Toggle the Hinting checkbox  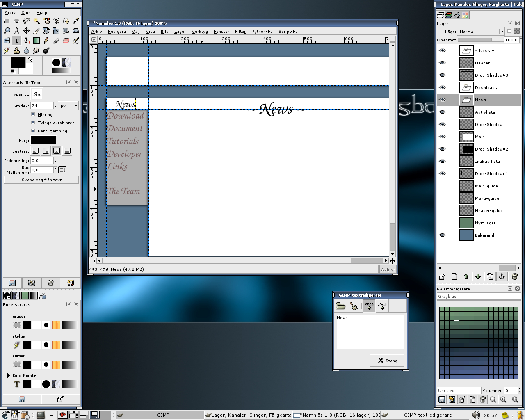(33, 114)
